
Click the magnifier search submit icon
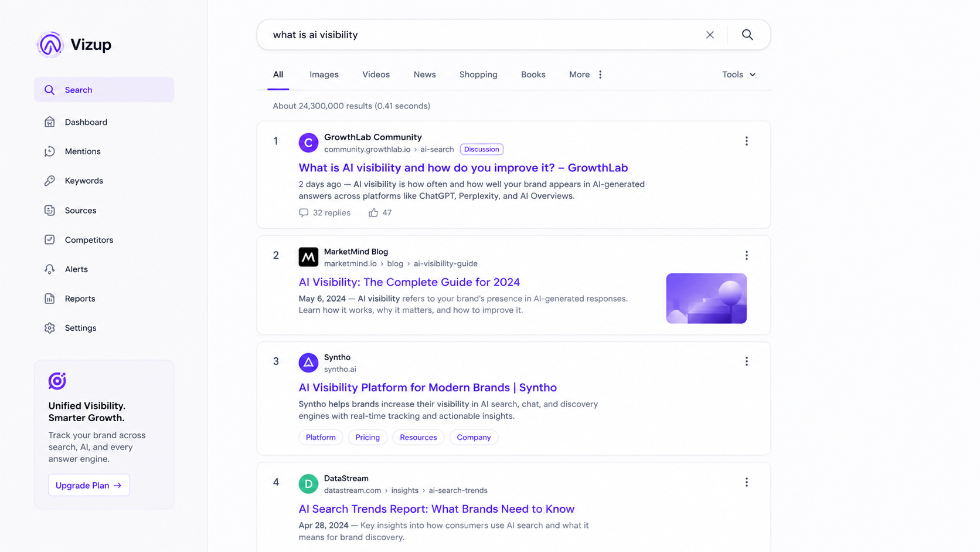(747, 35)
